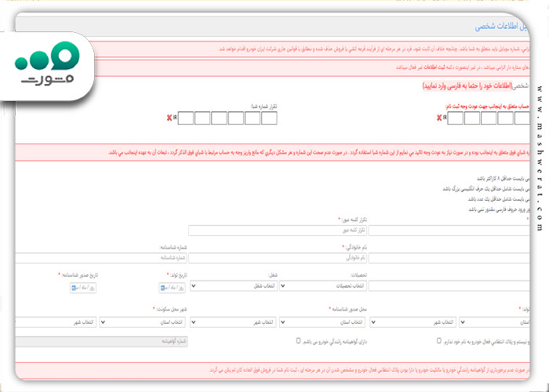The image size is (549, 392).
Task: Check the پلاک انتظامی فعال خودرو ندارم checkbox
Action: 438,340
